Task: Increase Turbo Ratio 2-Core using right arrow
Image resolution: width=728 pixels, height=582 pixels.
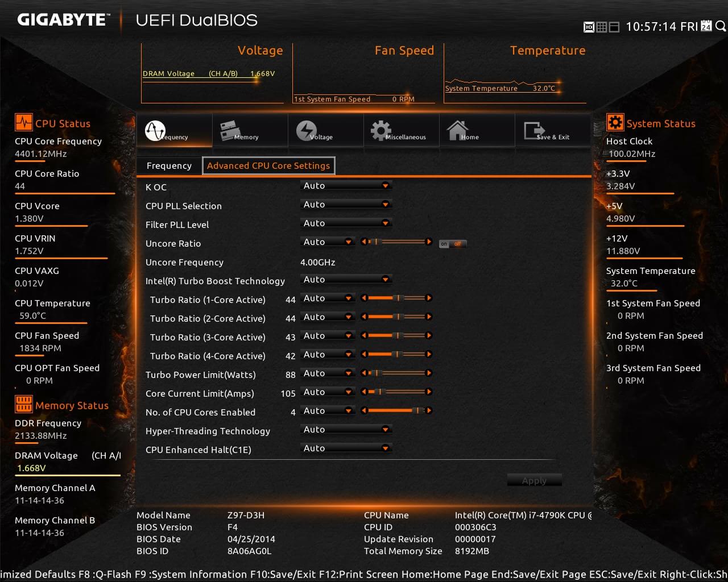Action: click(x=429, y=317)
